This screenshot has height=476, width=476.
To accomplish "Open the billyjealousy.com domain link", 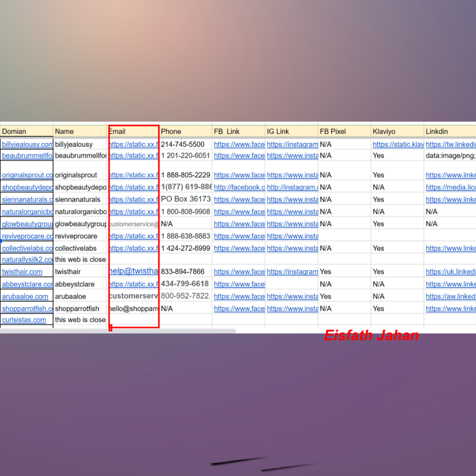I will coord(27,145).
